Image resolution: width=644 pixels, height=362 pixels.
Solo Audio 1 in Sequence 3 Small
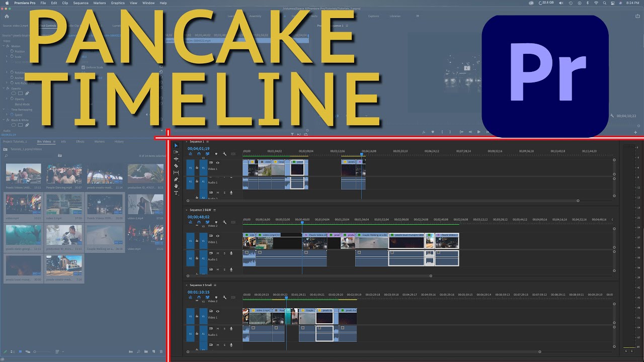point(224,328)
